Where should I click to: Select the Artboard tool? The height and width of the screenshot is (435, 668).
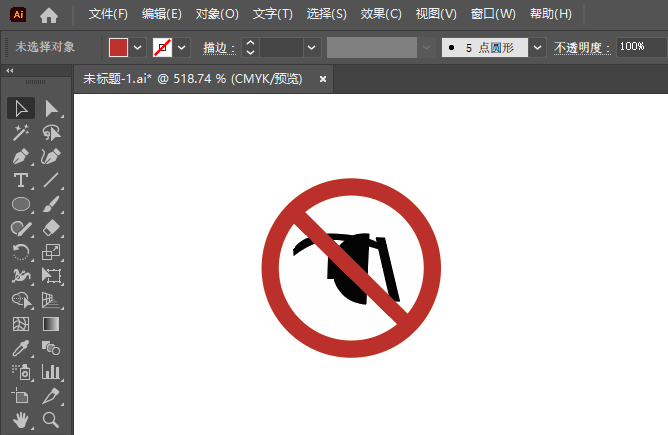coord(21,396)
